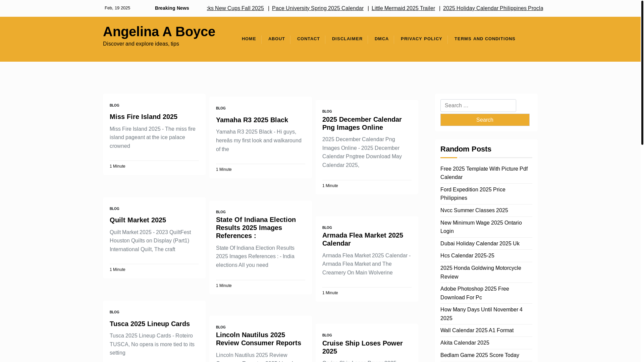The height and width of the screenshot is (362, 644).
Task: Open the Miss Fire Island 2025 post
Action: 144,117
